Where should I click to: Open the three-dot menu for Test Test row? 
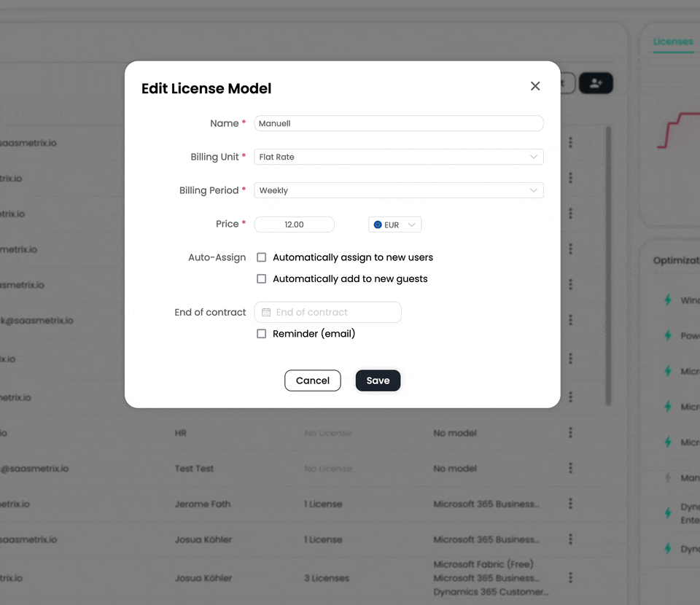570,468
